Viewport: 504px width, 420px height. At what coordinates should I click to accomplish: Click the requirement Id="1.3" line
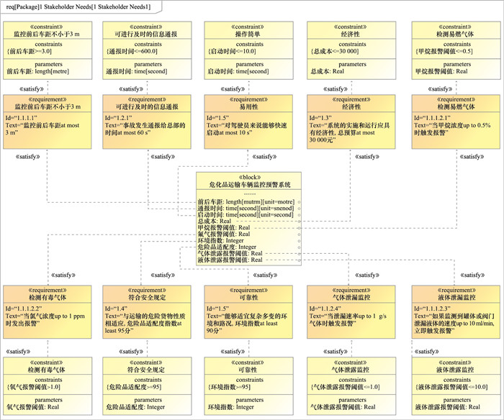tap(320, 118)
